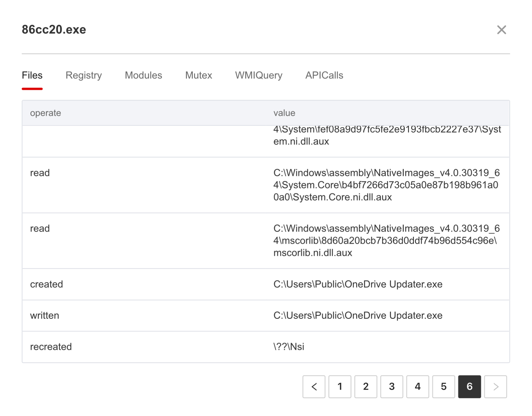The height and width of the screenshot is (416, 532).
Task: Close the 86cc20.exe dialog
Action: tap(501, 30)
